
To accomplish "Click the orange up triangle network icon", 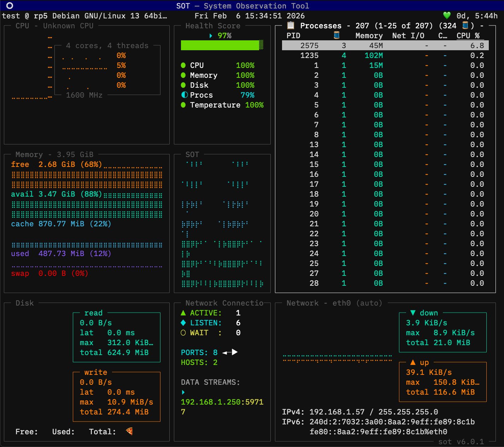I will click(x=412, y=362).
